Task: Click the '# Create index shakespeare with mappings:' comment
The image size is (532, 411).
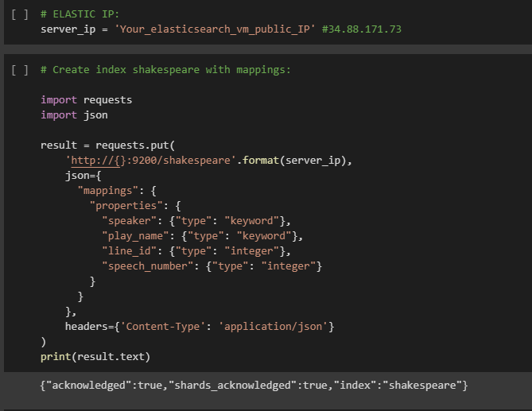Action: coord(165,70)
